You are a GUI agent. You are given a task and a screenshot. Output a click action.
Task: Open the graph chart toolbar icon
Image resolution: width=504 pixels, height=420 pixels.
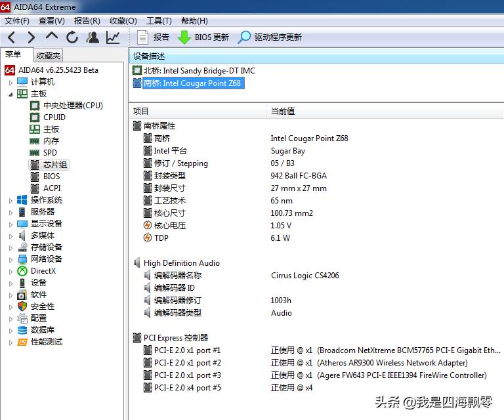click(x=113, y=37)
